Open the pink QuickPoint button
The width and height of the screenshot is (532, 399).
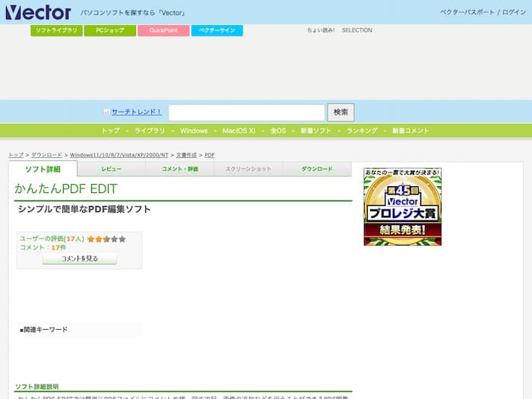point(163,30)
